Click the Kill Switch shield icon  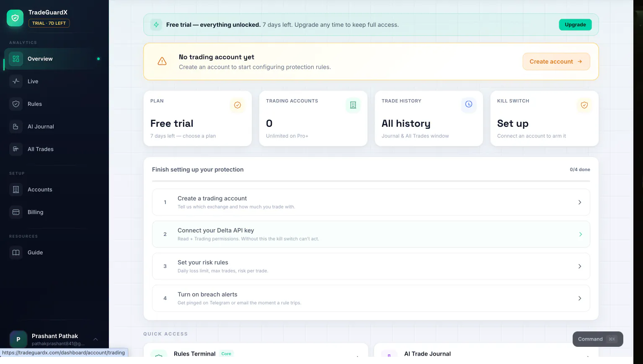[584, 105]
